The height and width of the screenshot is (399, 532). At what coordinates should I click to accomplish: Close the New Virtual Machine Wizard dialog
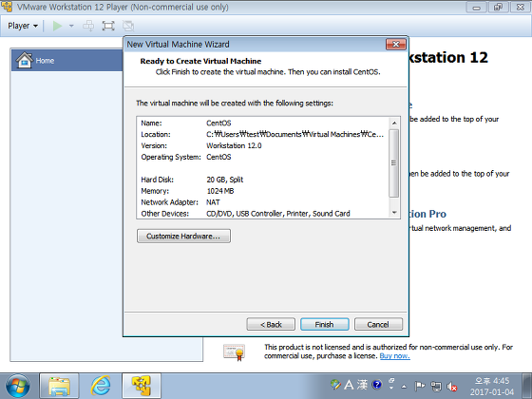[395, 44]
